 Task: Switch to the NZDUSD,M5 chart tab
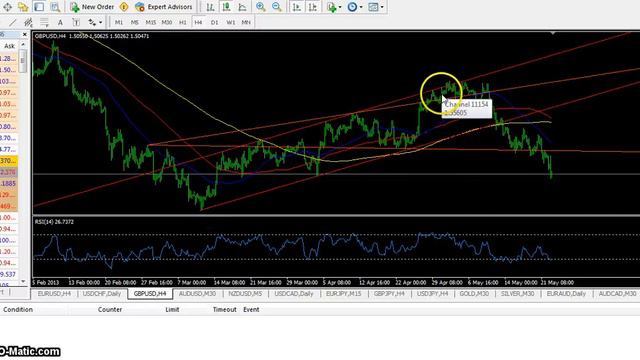pyautogui.click(x=245, y=293)
